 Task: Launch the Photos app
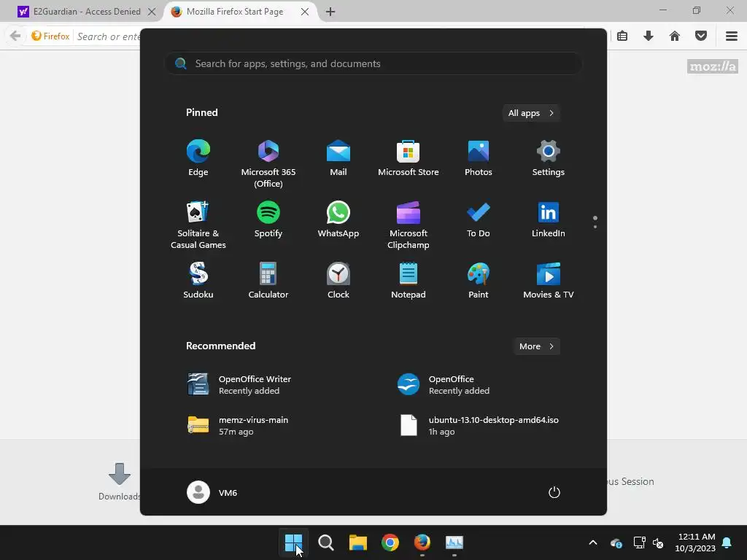(x=479, y=158)
